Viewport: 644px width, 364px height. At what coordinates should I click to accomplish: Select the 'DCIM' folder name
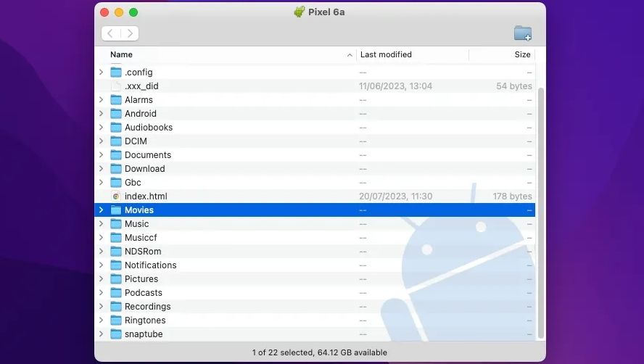(136, 141)
